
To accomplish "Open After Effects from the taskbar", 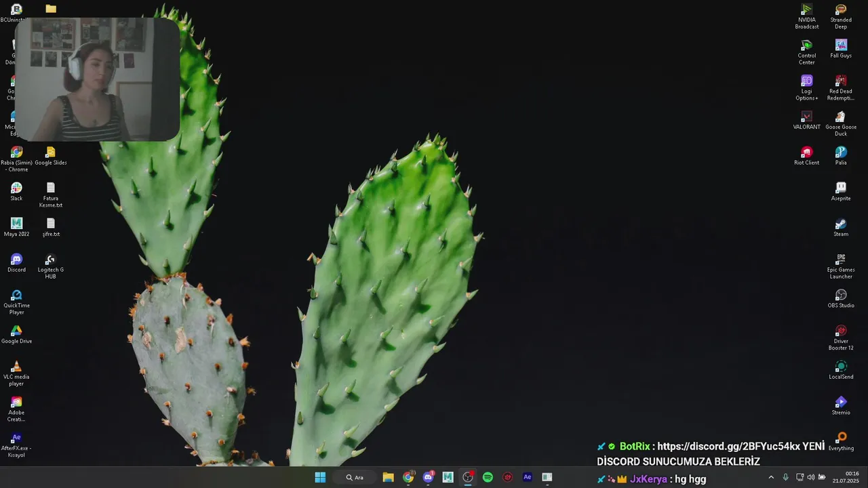I will (x=528, y=477).
